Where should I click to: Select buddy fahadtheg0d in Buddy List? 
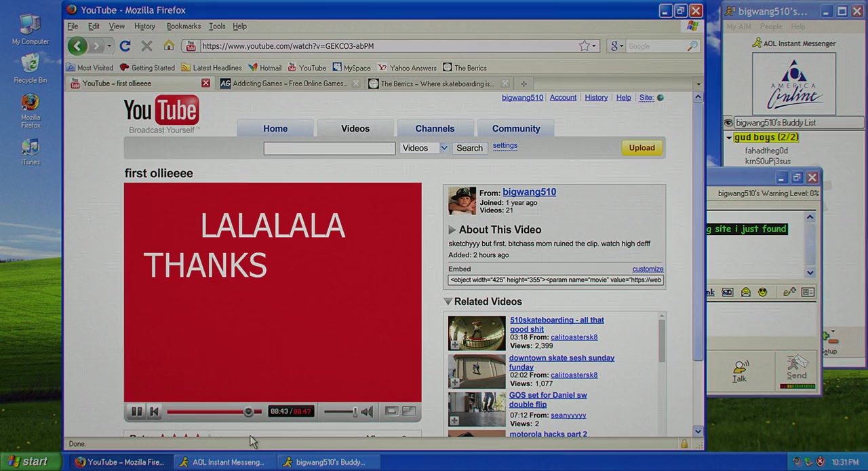point(766,151)
